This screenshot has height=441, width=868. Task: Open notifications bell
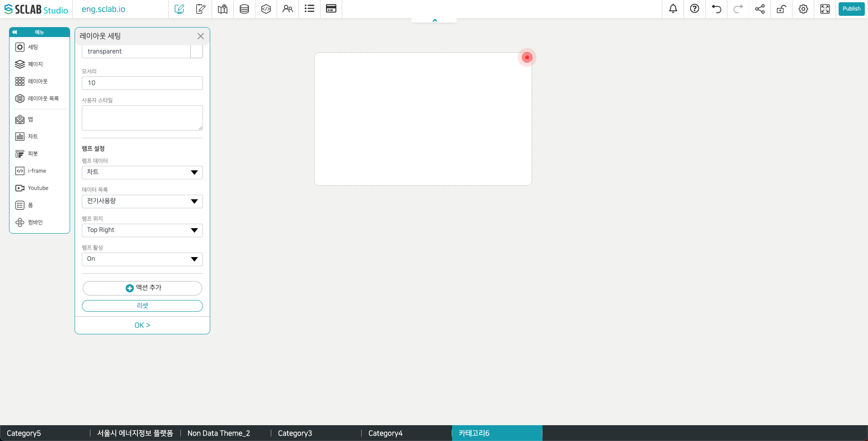(673, 9)
